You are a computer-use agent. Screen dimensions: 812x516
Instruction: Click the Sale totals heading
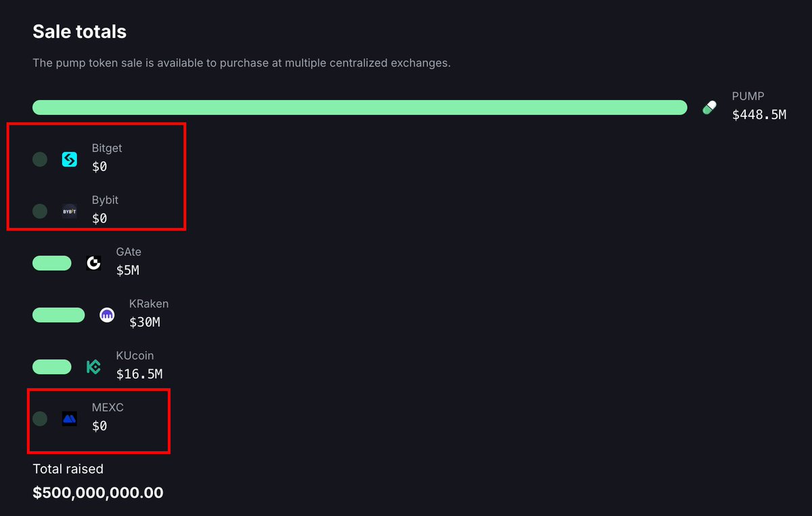[80, 32]
